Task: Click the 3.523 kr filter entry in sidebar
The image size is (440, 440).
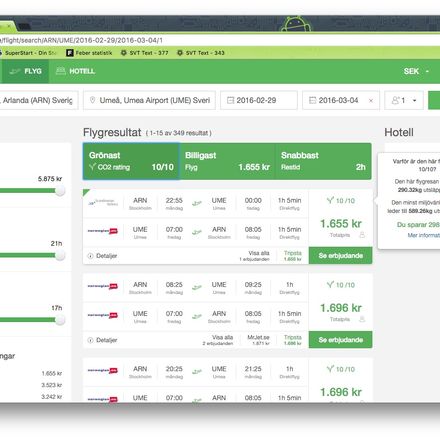Action: coord(52,385)
